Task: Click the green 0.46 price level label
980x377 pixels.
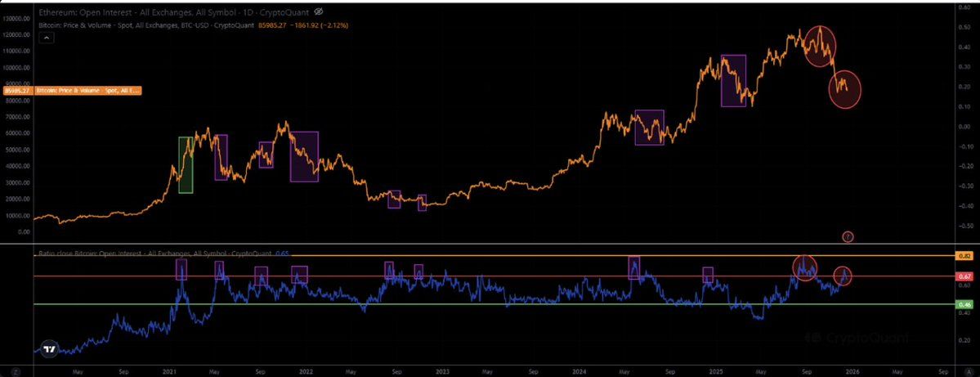Action: pos(966,304)
